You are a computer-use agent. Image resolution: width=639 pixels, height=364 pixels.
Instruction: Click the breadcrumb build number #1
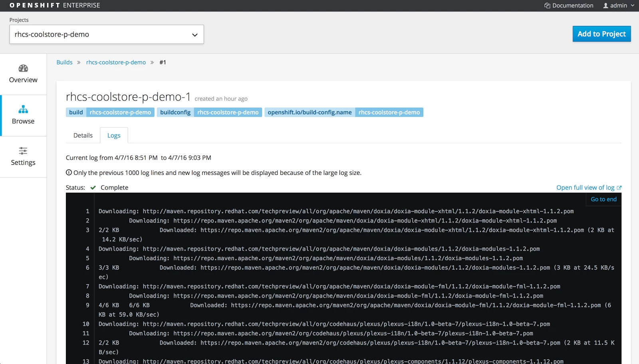pyautogui.click(x=163, y=62)
